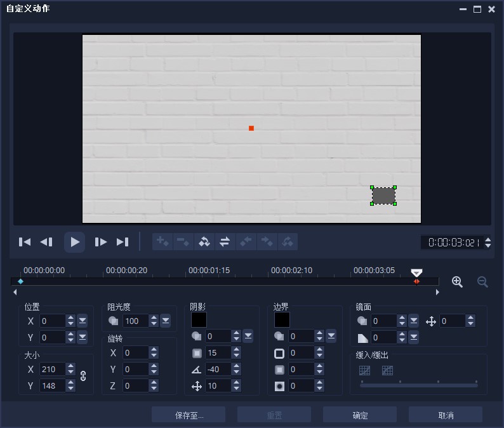Click the reverse keyframes icon
Screen dimensions: 504x428
(225, 242)
